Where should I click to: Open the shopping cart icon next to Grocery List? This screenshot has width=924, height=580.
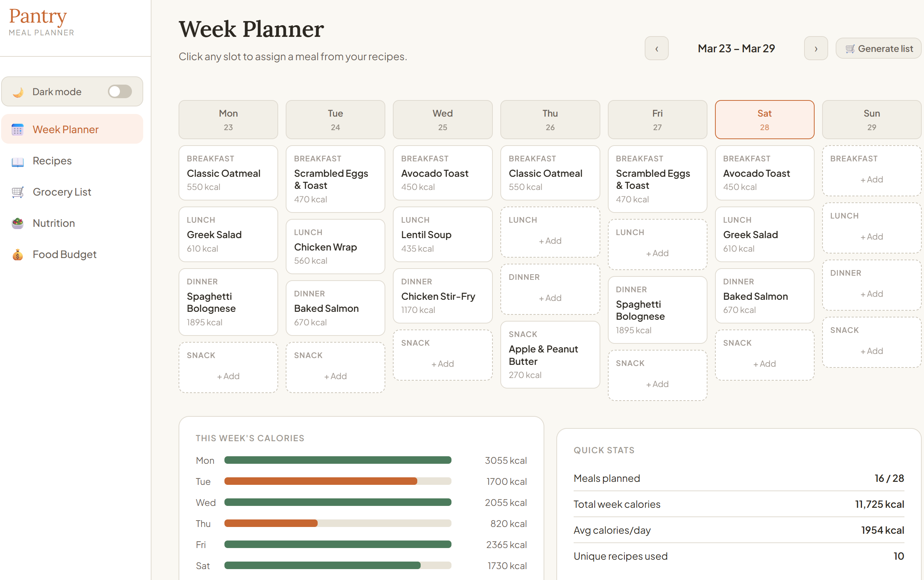(x=17, y=192)
